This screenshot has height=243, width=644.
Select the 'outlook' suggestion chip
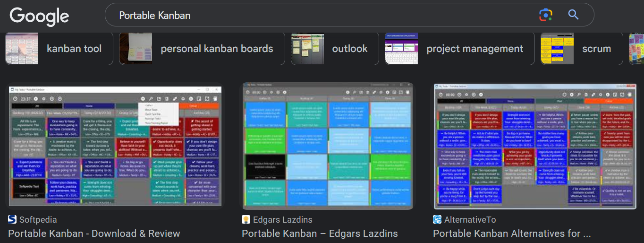point(335,49)
